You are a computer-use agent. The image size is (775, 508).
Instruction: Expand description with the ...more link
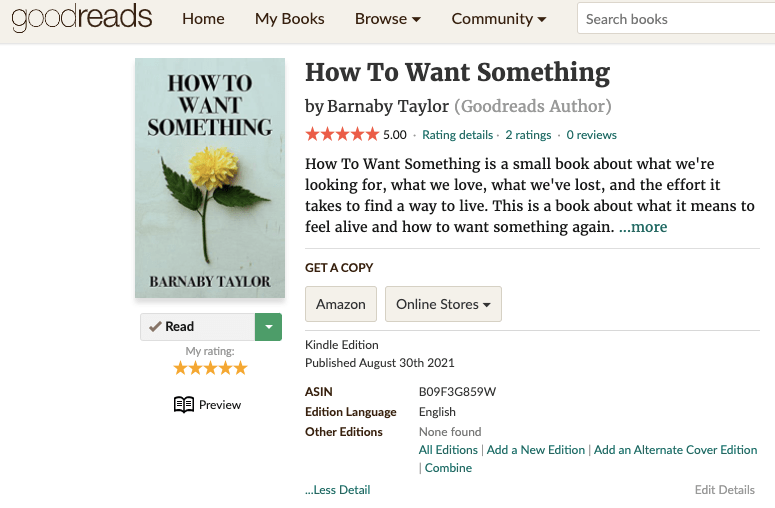[642, 227]
